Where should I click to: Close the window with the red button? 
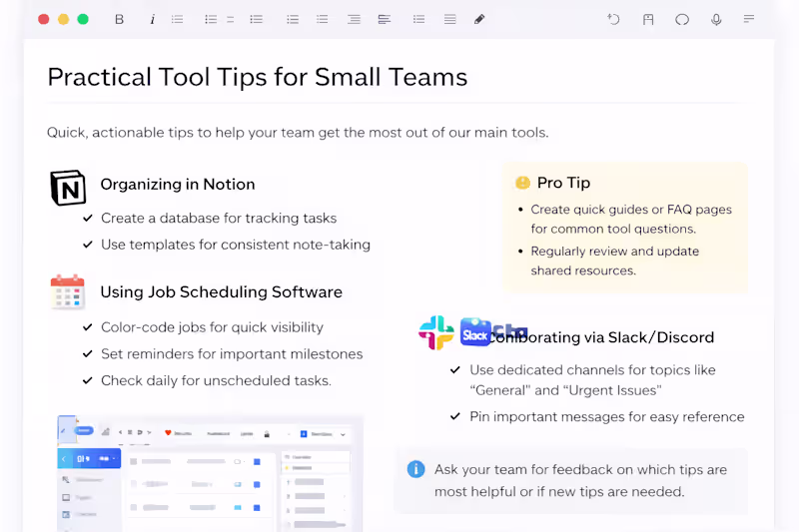point(44,19)
